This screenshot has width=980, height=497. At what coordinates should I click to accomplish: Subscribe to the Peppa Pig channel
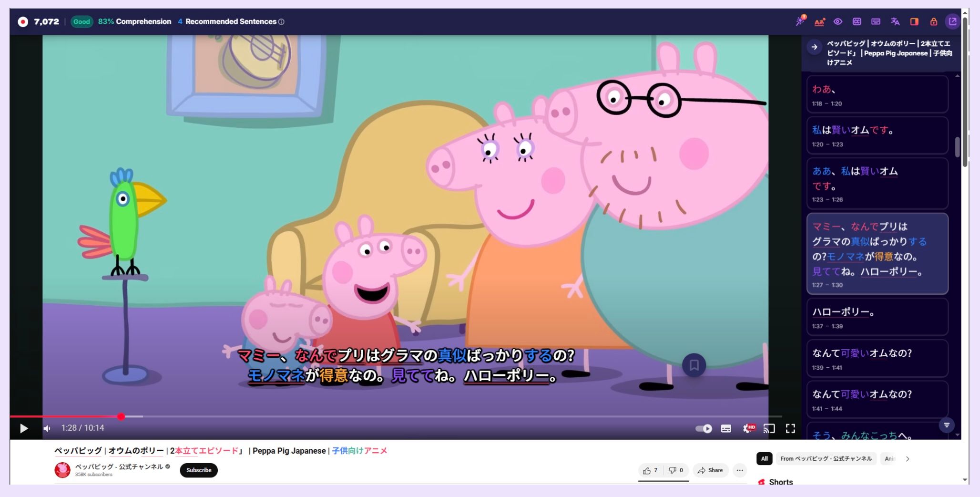(x=198, y=470)
